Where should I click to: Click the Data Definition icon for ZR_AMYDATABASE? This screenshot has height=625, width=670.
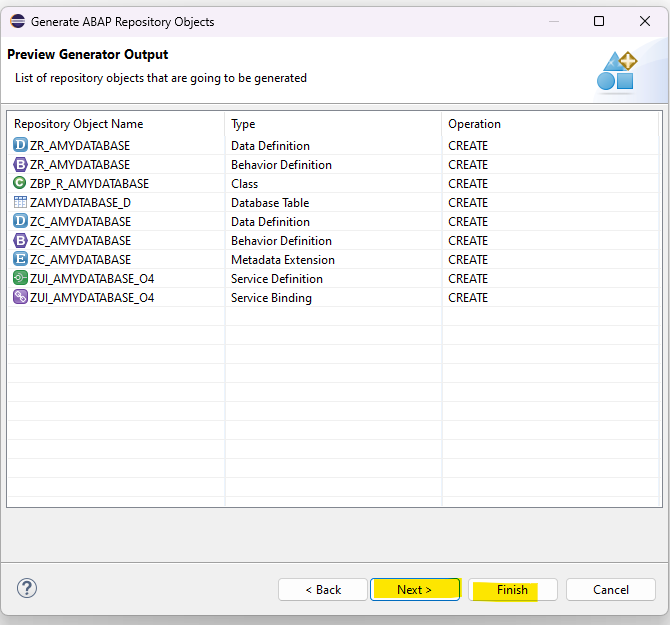(x=20, y=145)
